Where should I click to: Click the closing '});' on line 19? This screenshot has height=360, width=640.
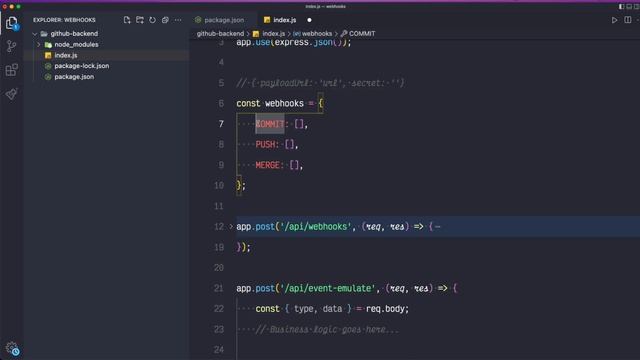(x=244, y=247)
